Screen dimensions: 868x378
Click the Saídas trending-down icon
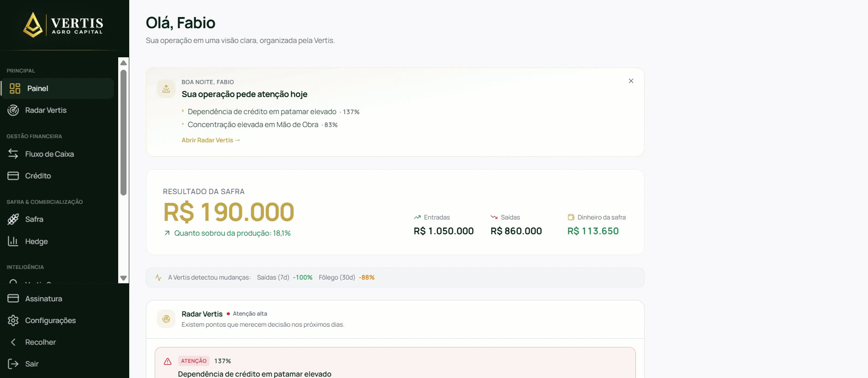point(494,217)
